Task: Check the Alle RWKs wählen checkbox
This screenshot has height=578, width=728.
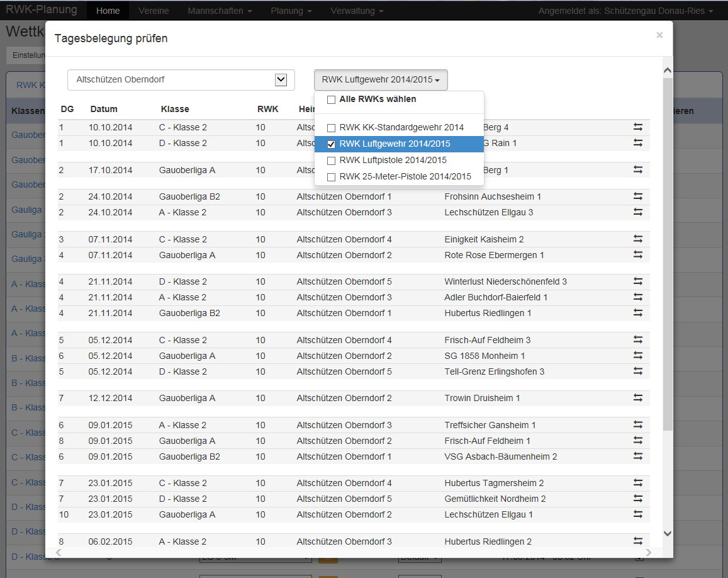Action: [x=331, y=99]
